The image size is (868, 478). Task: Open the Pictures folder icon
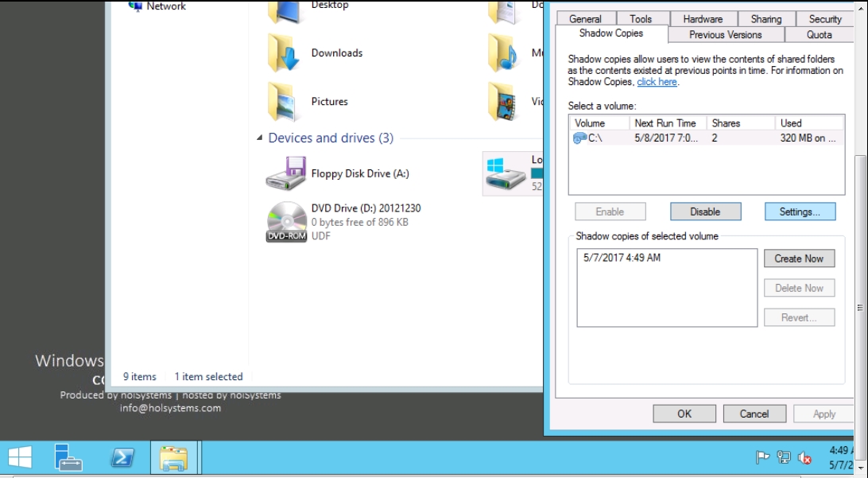[283, 102]
